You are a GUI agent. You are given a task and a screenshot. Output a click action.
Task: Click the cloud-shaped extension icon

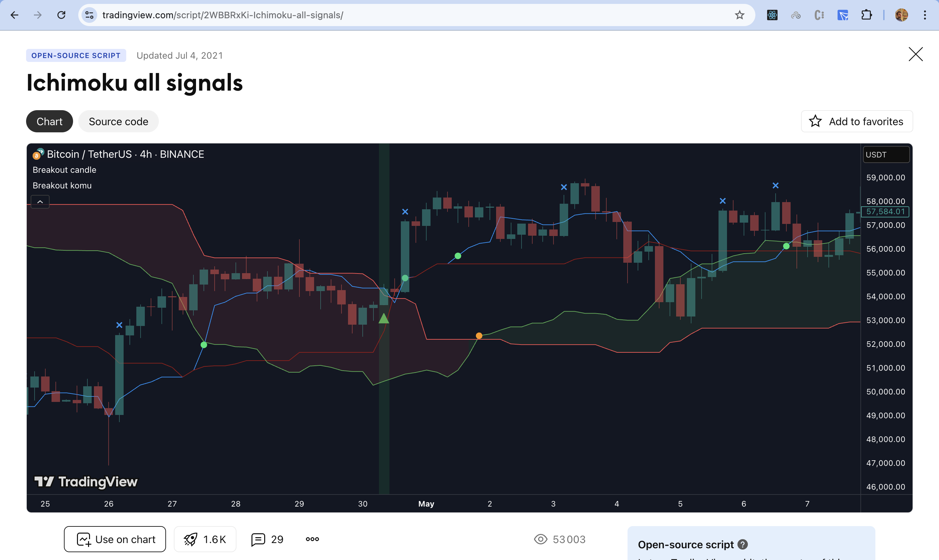(x=795, y=15)
